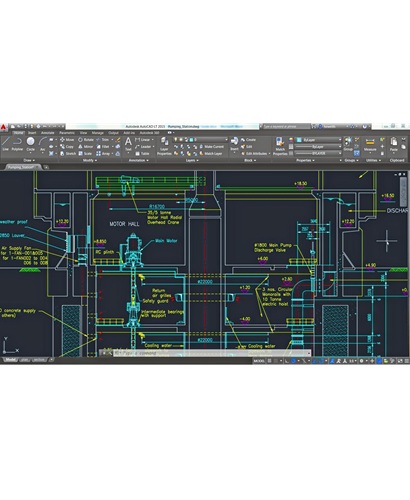410x500 pixels.
Task: Open the AutoCAD application menu logo
Action: point(3,127)
